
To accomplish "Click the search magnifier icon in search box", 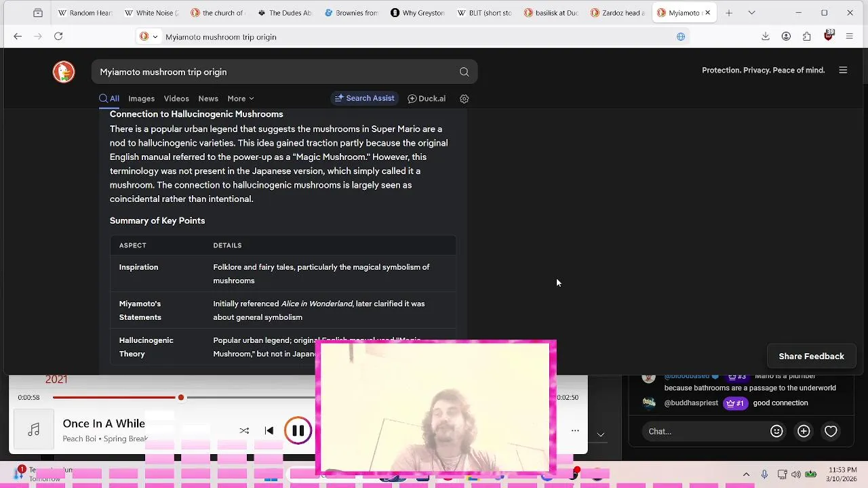I will point(464,72).
